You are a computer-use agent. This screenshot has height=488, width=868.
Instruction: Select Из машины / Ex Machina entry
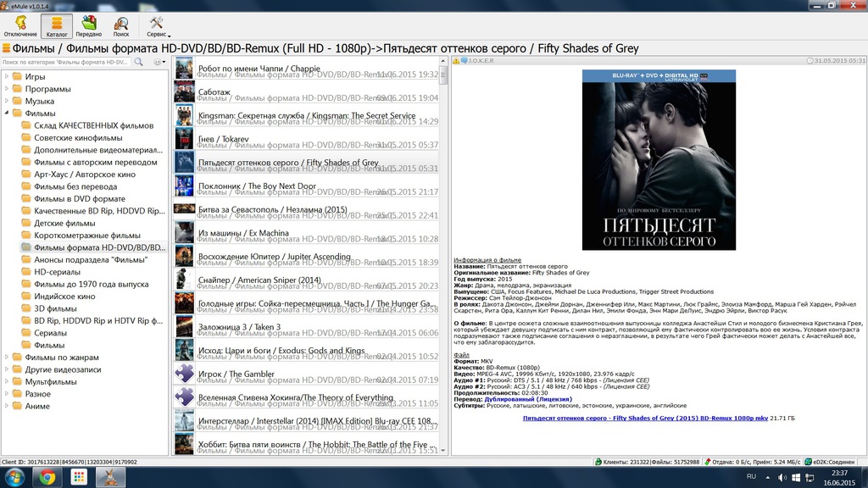307,233
